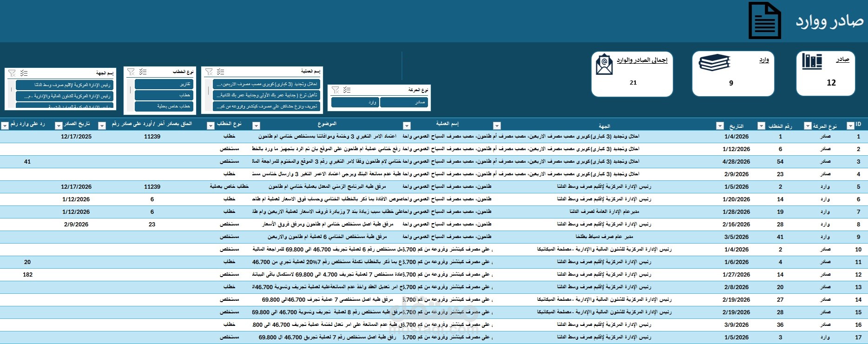Click ID cell 17 in the last row
This screenshot has width=868, height=344.
point(858,337)
